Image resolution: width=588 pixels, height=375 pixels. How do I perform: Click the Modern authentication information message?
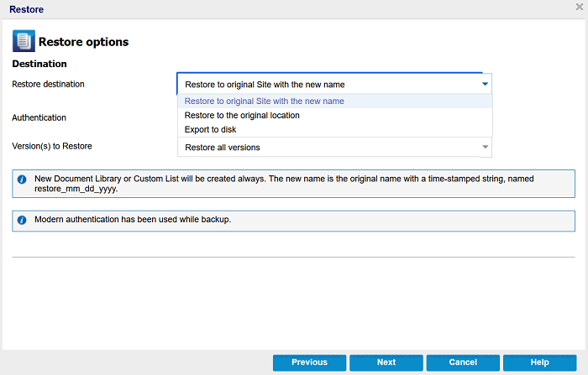click(294, 221)
